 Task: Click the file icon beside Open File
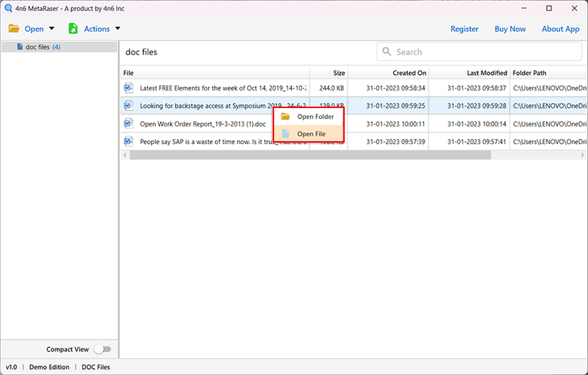click(x=285, y=134)
